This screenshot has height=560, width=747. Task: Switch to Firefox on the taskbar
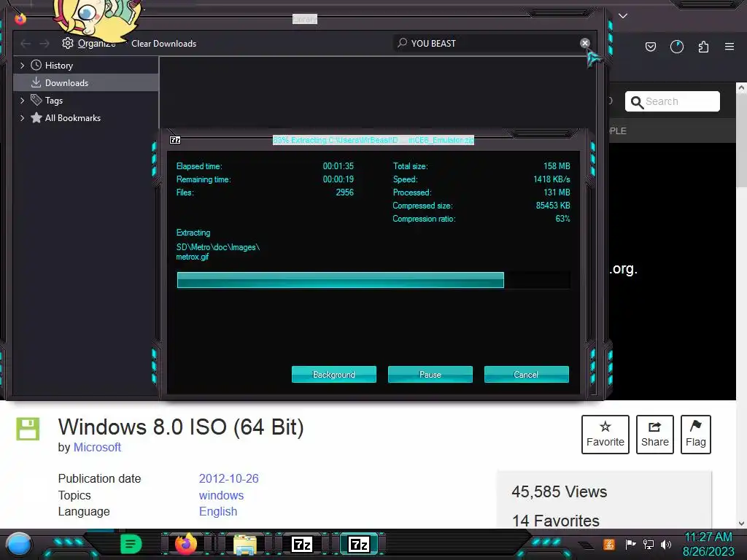coord(186,544)
